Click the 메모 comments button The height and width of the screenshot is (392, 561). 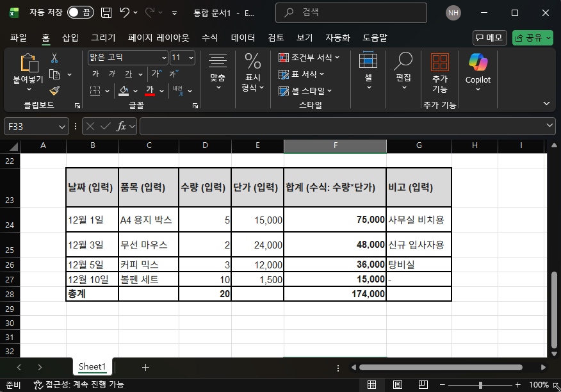click(489, 37)
